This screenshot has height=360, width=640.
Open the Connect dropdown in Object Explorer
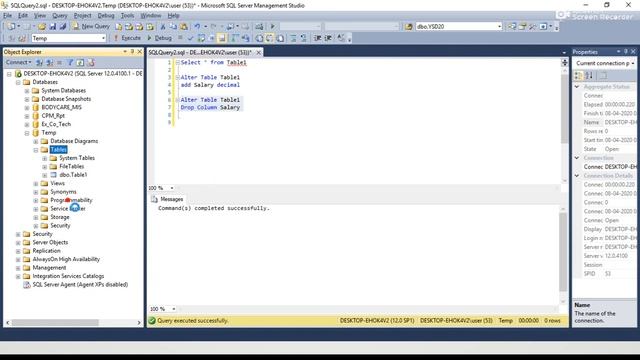(x=18, y=62)
